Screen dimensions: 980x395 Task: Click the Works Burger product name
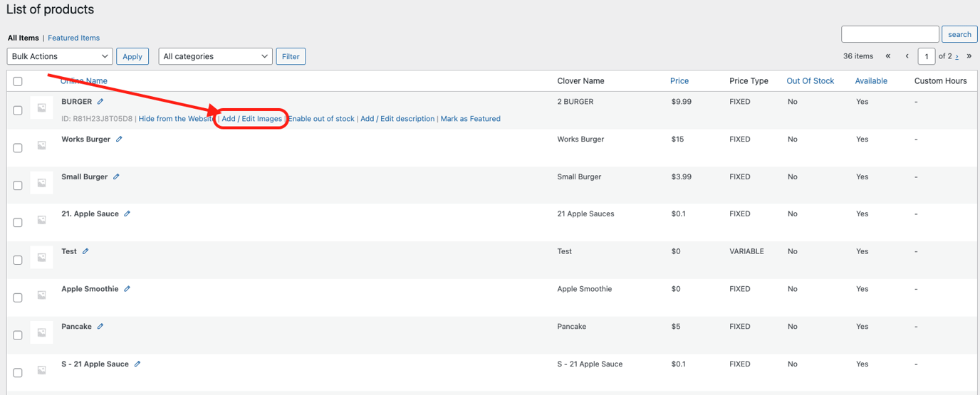pyautogui.click(x=86, y=139)
